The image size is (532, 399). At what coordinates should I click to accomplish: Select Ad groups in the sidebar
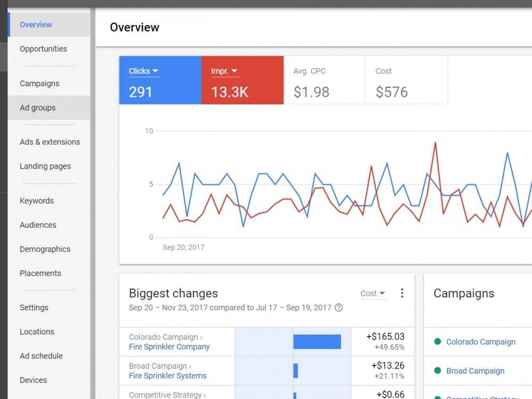37,107
